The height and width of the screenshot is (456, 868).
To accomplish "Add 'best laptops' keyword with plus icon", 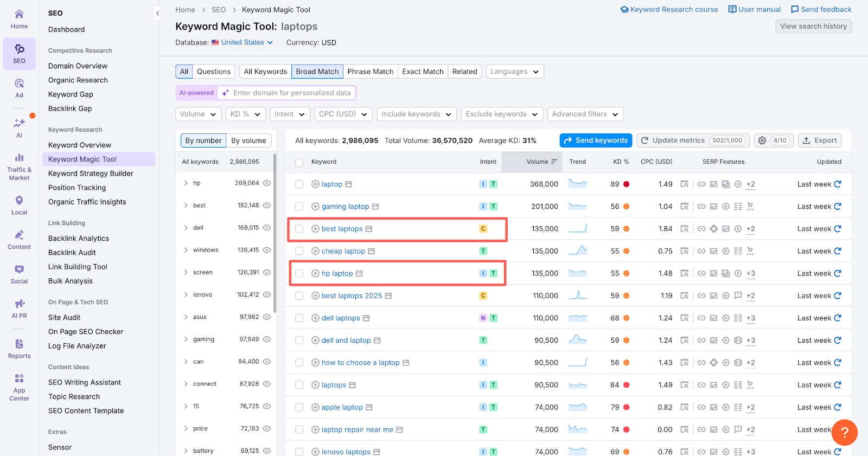I will coord(315,229).
